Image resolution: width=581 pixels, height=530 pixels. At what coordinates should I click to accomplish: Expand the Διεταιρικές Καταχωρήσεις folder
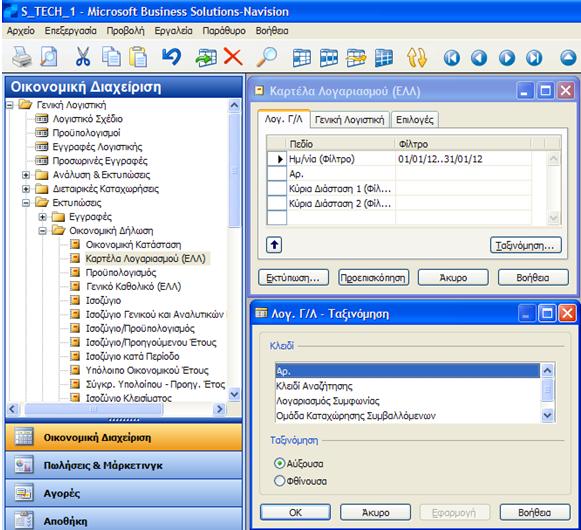click(26, 189)
